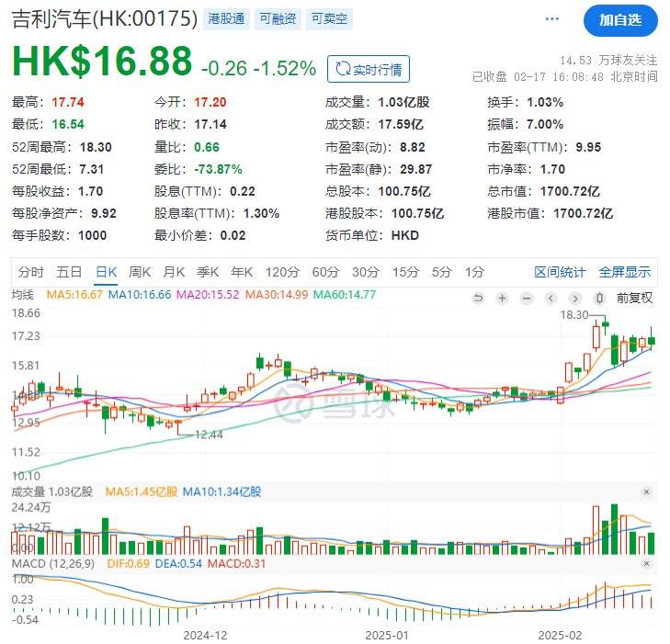
Task: Click the 股息率(TTM) value 1.30%
Action: pyautogui.click(x=263, y=215)
